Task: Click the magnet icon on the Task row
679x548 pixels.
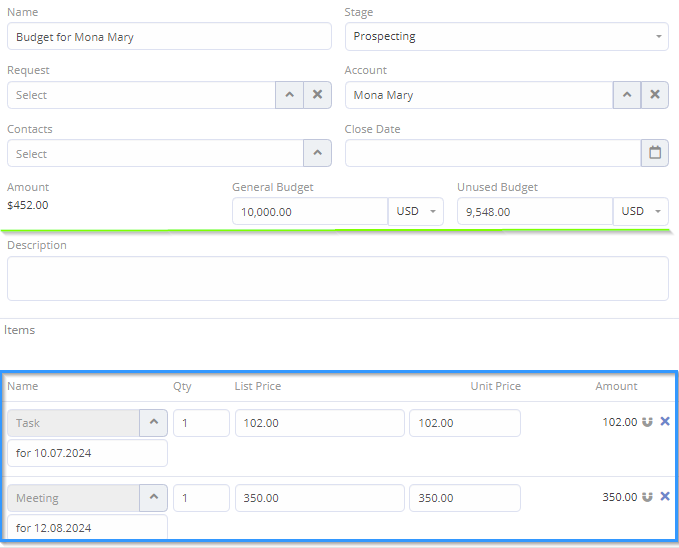Action: pos(648,422)
